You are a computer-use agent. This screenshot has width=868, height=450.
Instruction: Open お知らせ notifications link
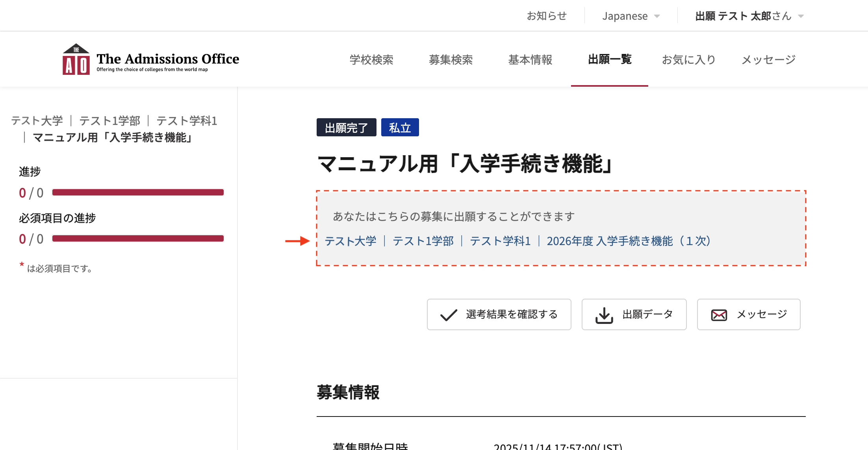tap(547, 16)
